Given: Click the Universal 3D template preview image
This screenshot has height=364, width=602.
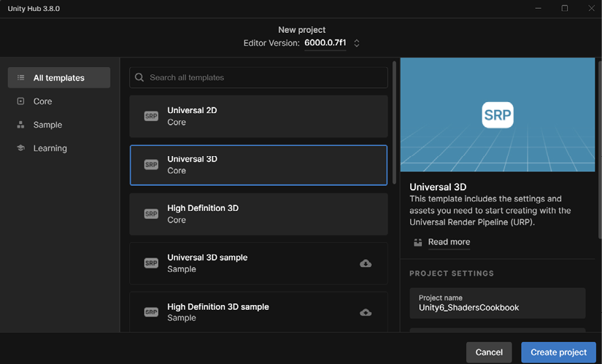Looking at the screenshot, I should point(498,115).
